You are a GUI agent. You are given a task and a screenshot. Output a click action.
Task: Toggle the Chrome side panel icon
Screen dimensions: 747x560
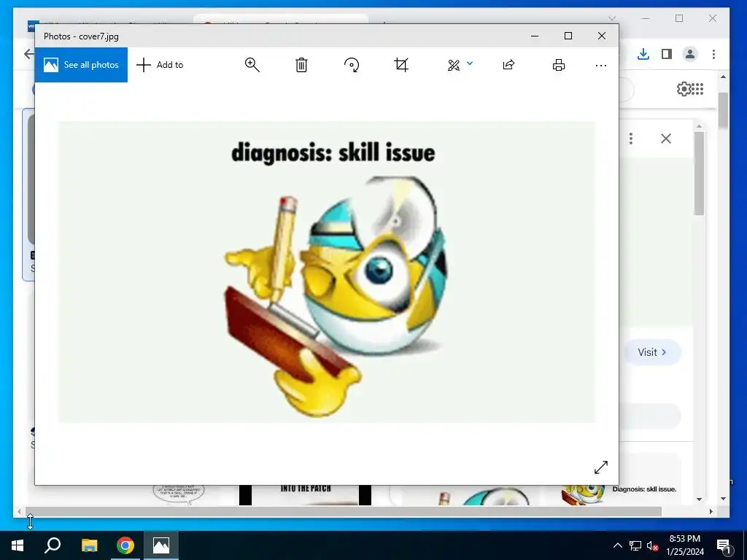[x=667, y=54]
